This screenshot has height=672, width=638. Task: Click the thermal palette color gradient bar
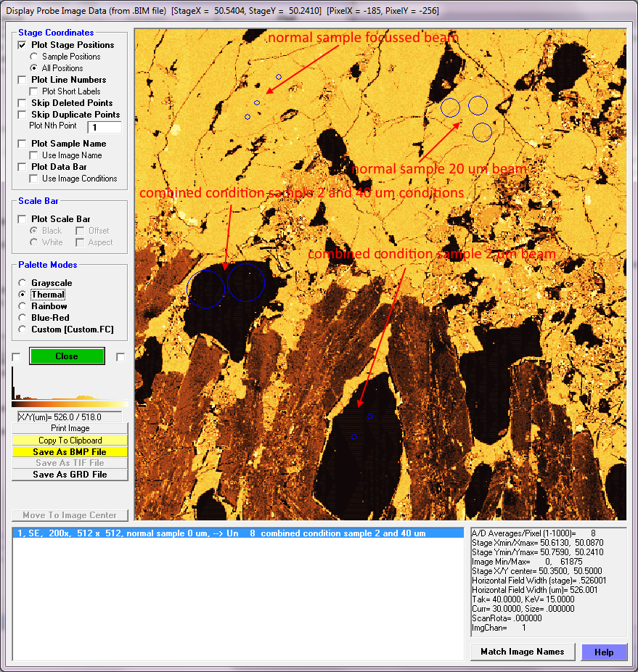coord(70,403)
